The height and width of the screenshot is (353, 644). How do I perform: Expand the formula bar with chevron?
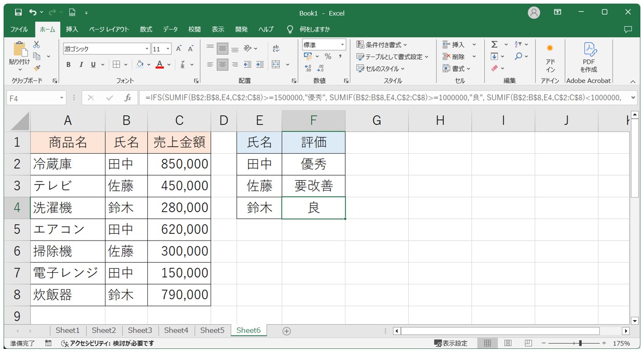tap(633, 98)
